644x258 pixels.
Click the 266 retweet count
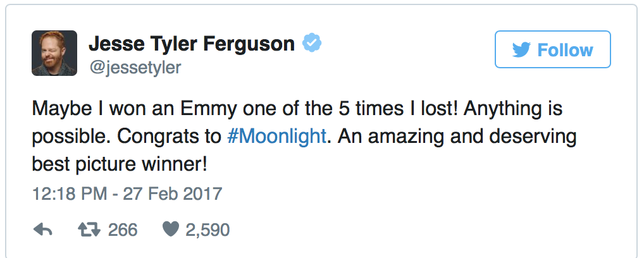(123, 230)
